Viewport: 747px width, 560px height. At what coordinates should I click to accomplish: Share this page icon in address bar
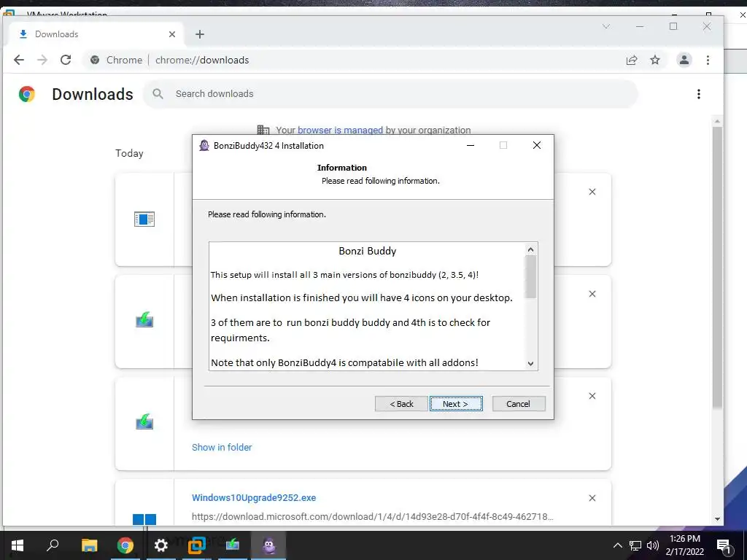point(632,60)
